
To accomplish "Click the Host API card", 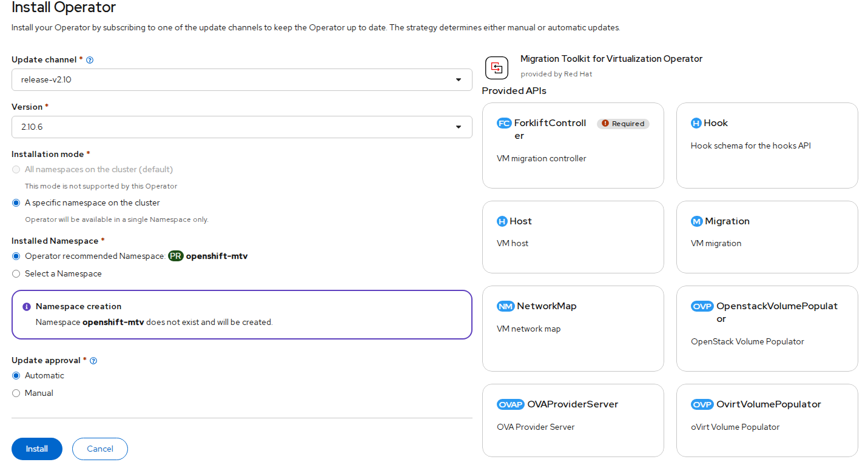I will (x=573, y=237).
